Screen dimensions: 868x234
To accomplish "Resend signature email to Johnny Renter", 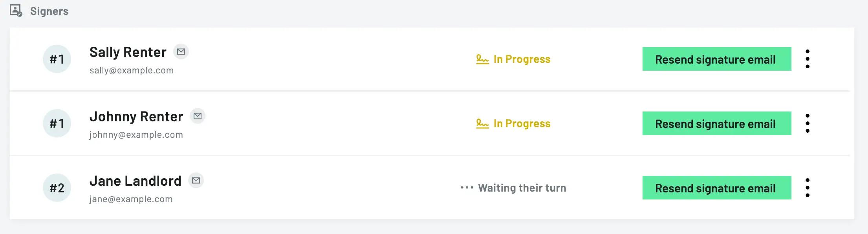I will (716, 124).
